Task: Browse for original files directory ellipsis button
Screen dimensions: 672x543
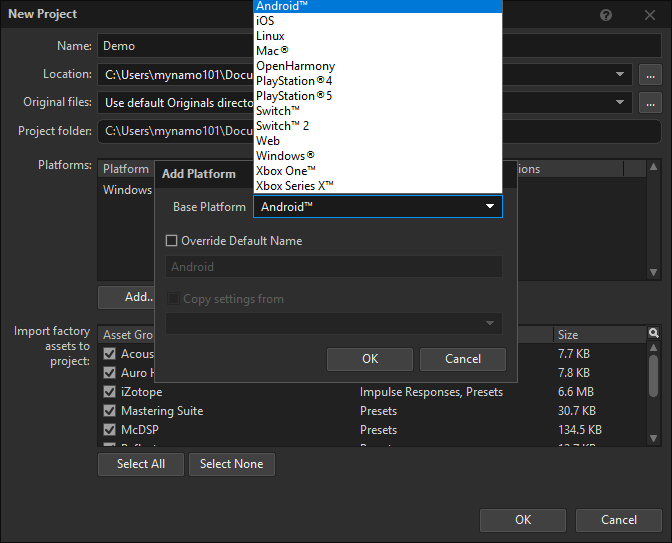Action: (x=650, y=103)
